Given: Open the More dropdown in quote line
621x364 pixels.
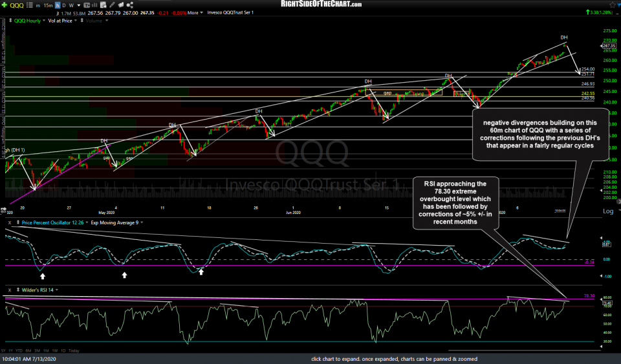Looking at the screenshot, I should 195,13.
